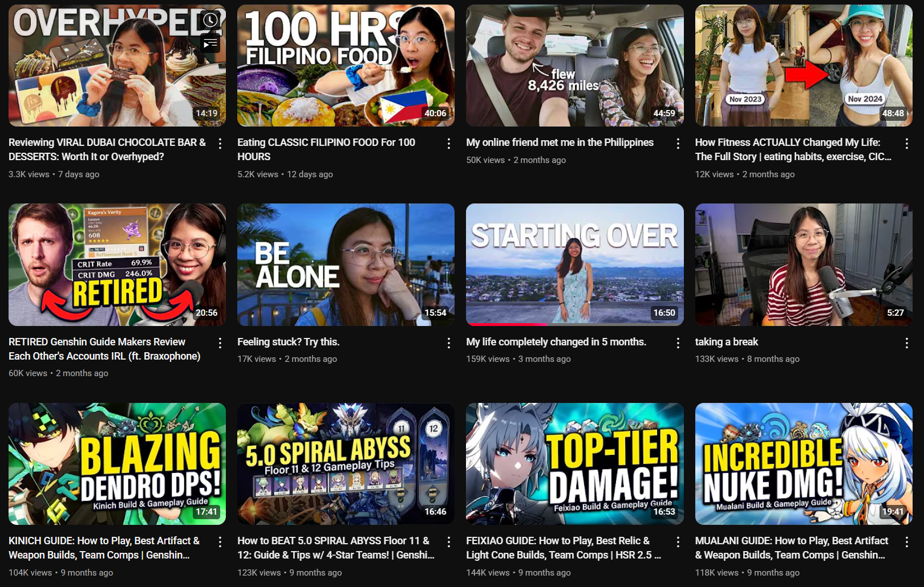The image size is (924, 587).
Task: Click the 19:41 duration badge
Action: coord(893,512)
